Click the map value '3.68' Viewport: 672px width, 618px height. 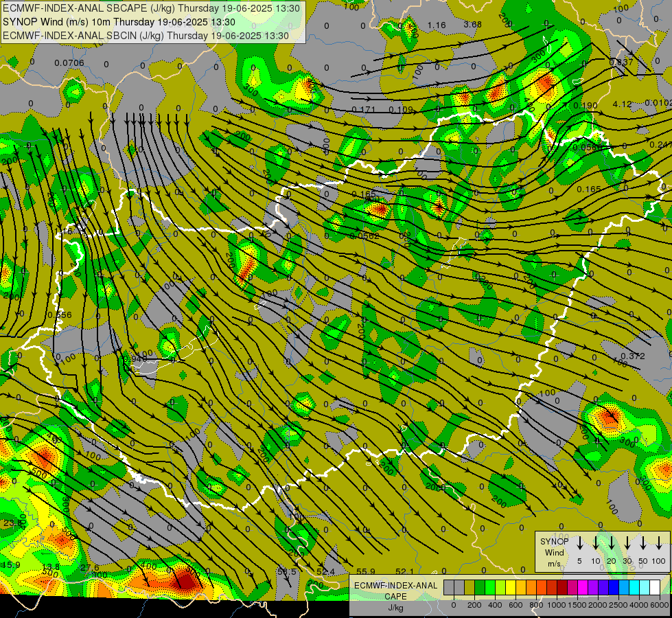[472, 25]
